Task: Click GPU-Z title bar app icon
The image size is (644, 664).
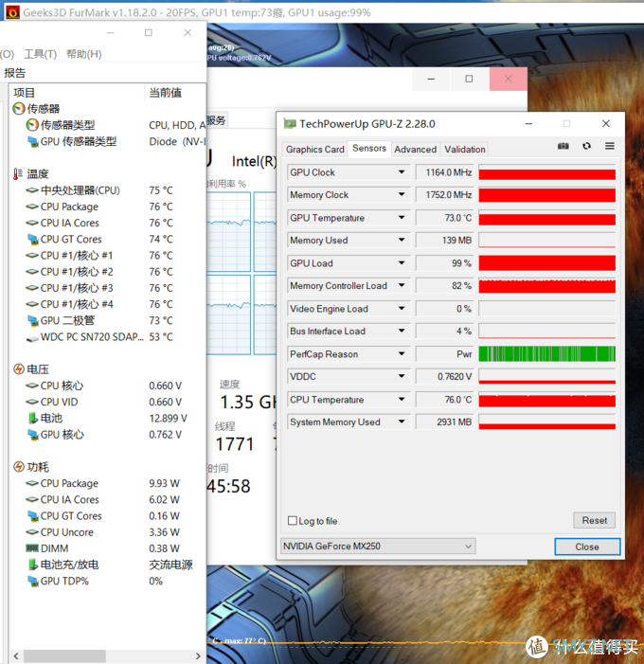Action: 290,124
